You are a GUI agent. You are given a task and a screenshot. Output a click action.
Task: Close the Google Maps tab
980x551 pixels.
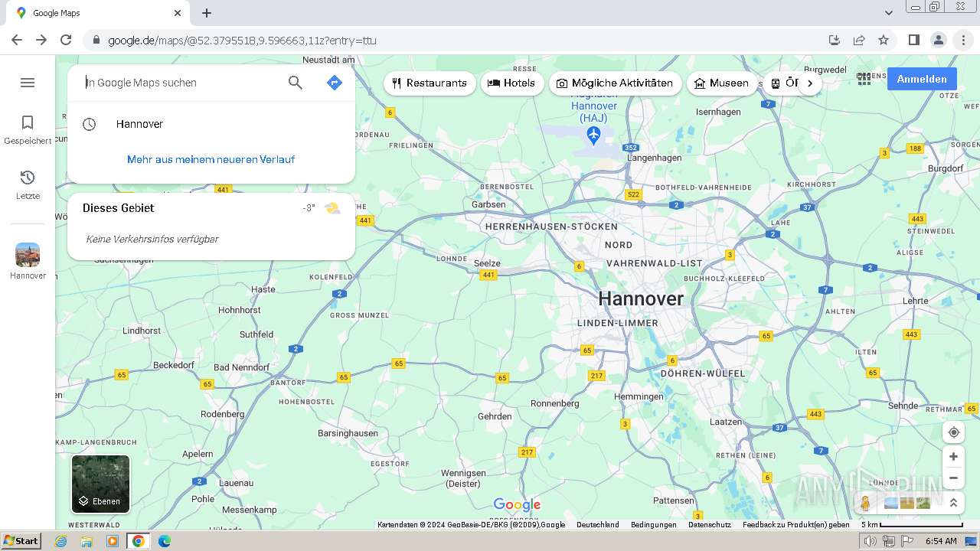(x=178, y=13)
